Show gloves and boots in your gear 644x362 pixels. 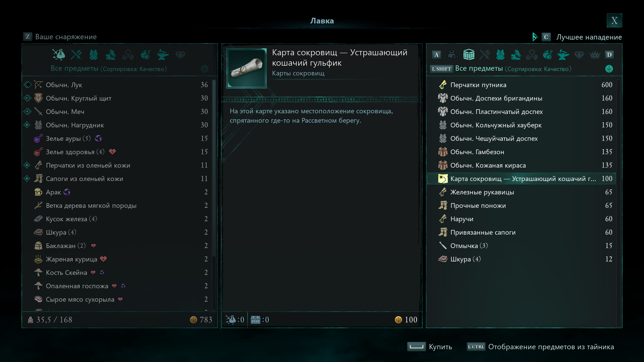[111, 55]
